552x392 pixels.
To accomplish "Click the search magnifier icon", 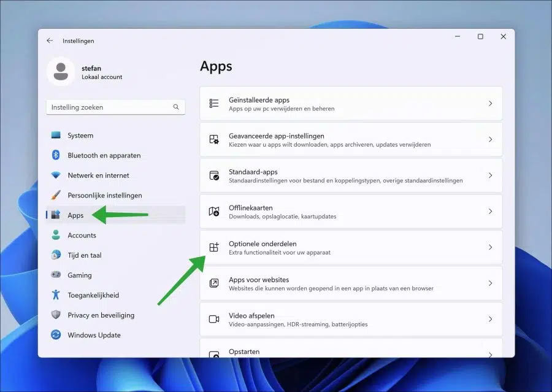I will pos(176,107).
